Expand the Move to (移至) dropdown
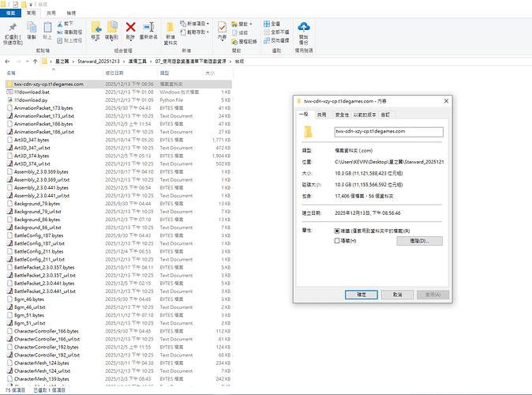532x395 pixels. [96, 37]
